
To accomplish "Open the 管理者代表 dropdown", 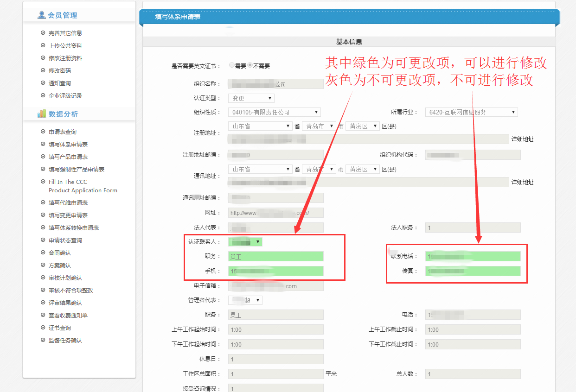I will click(x=245, y=300).
